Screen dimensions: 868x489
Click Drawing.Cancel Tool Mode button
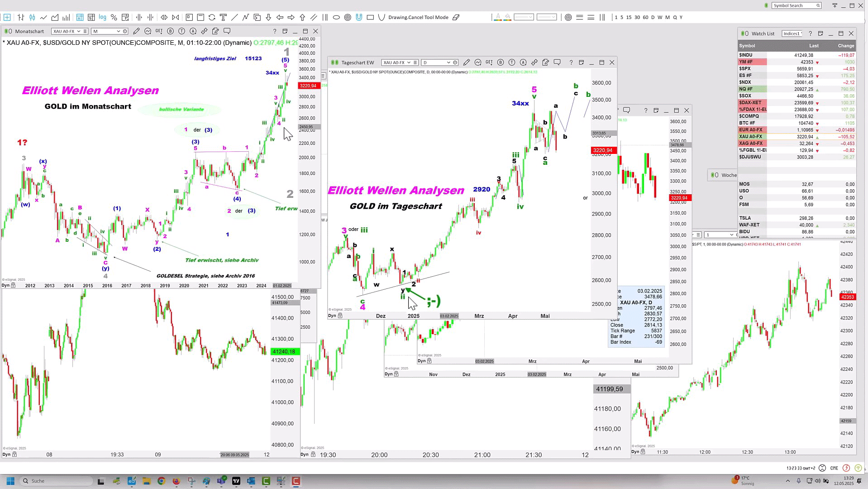(418, 17)
